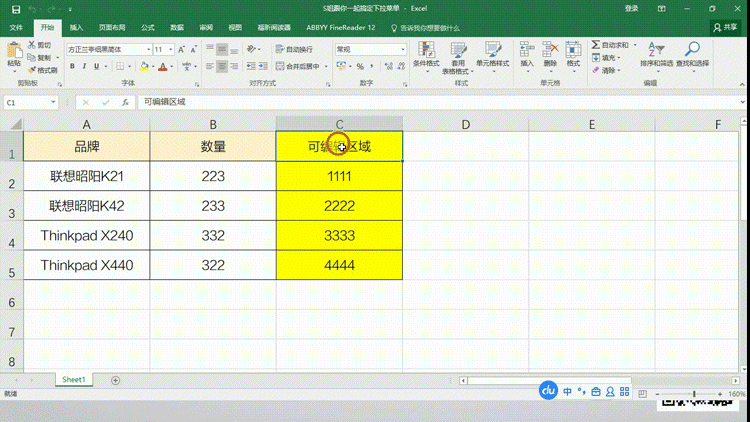The width and height of the screenshot is (750, 422).
Task: Click the Format Painter brush icon
Action: point(32,70)
